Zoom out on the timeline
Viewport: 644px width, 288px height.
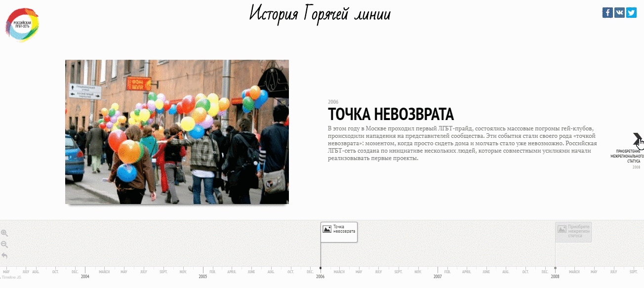click(4, 245)
